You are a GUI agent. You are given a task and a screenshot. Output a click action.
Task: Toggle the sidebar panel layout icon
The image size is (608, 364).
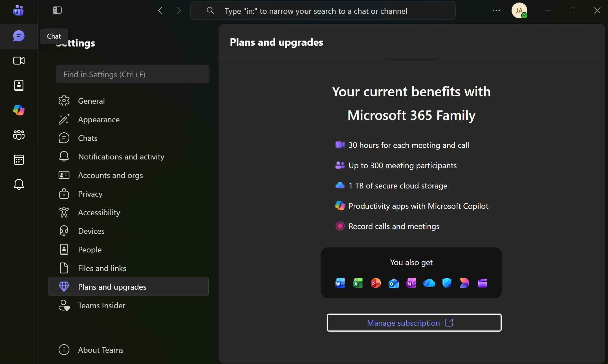[x=57, y=10]
